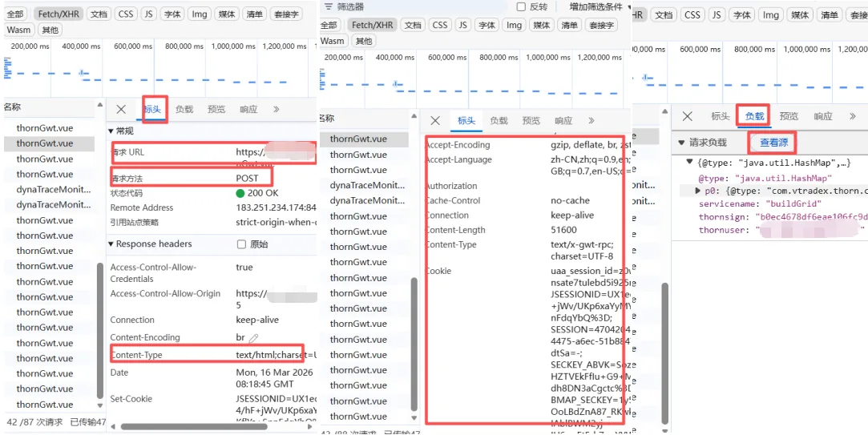Collapse the java.util.HashMap root object node

pyautogui.click(x=689, y=162)
